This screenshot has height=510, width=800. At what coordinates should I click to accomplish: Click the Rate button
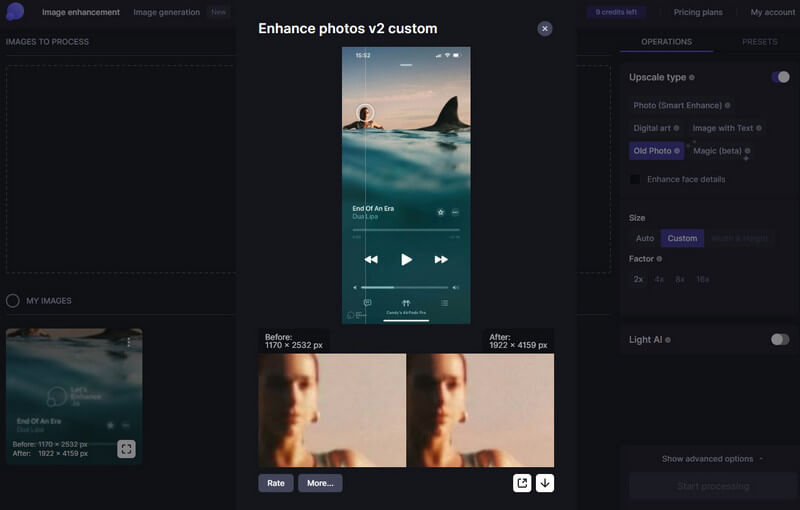tap(276, 483)
